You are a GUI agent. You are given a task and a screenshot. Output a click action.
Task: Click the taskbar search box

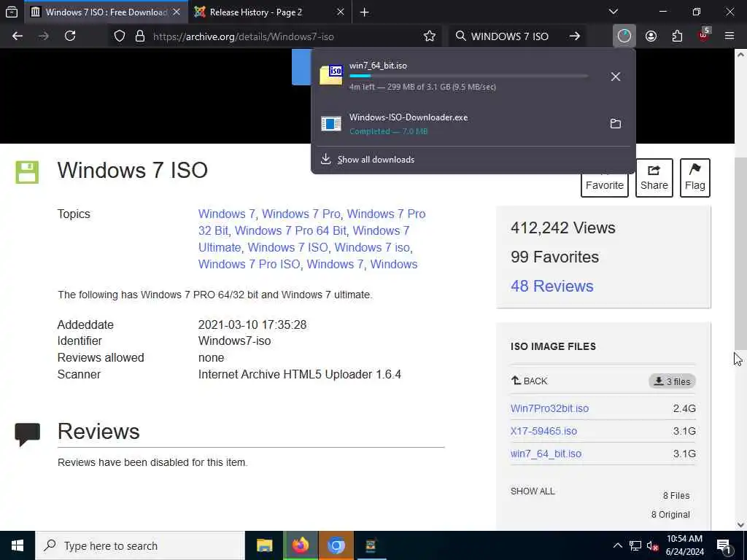coord(140,545)
